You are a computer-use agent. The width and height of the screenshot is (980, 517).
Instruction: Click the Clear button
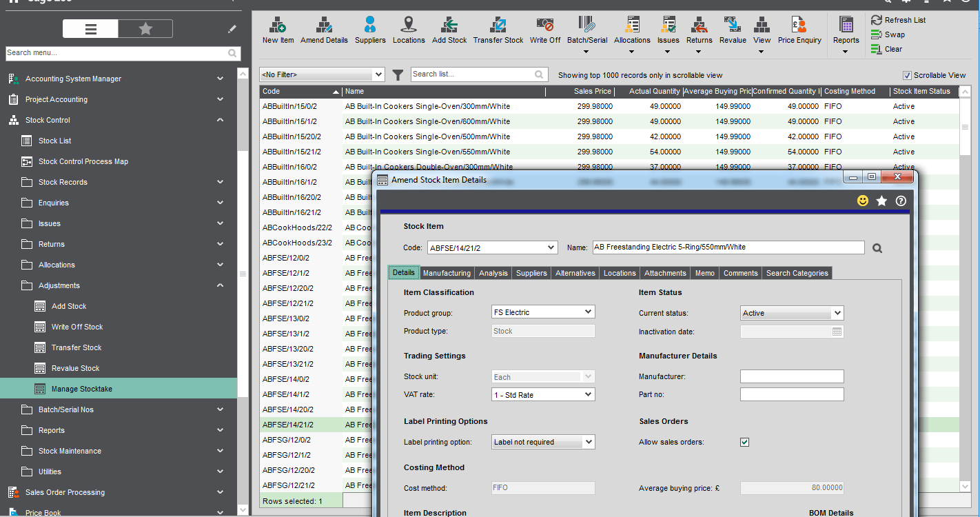[886, 49]
